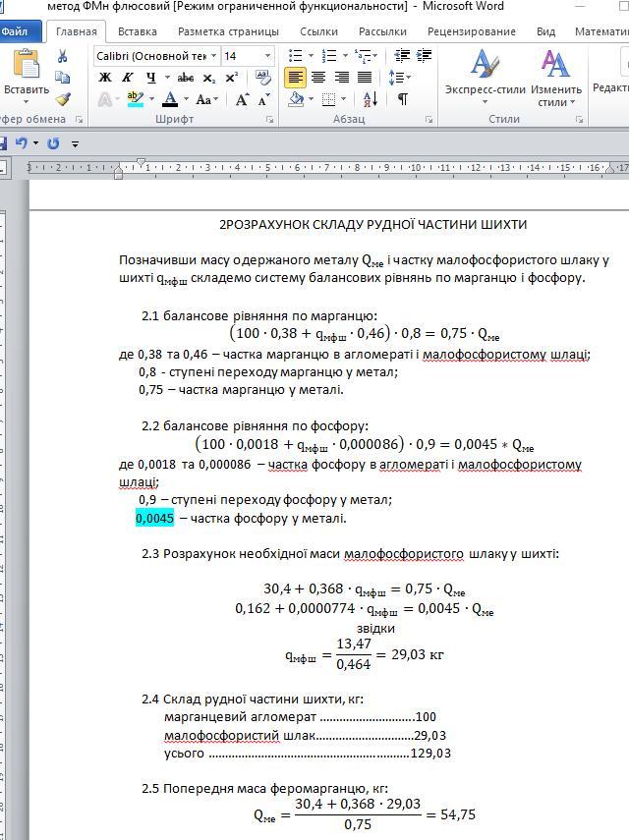Click Increase Indent icon
Screen dimensions: 629x840
point(424,55)
